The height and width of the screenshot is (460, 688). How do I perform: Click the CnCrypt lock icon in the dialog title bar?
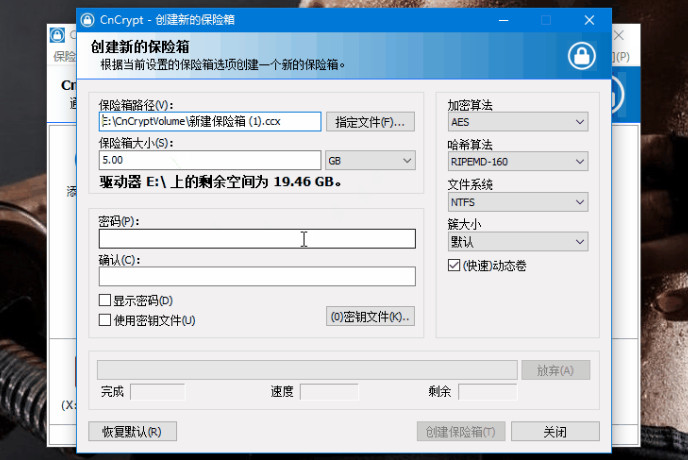87,20
